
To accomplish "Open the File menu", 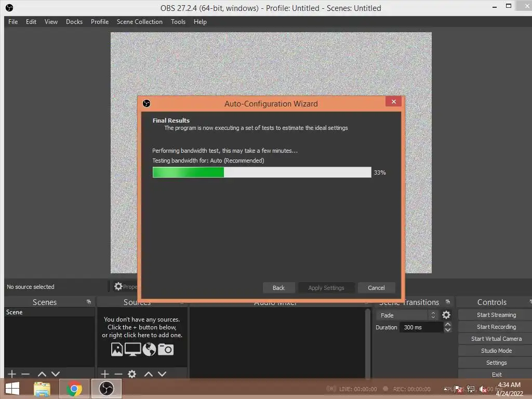I will click(x=13, y=22).
